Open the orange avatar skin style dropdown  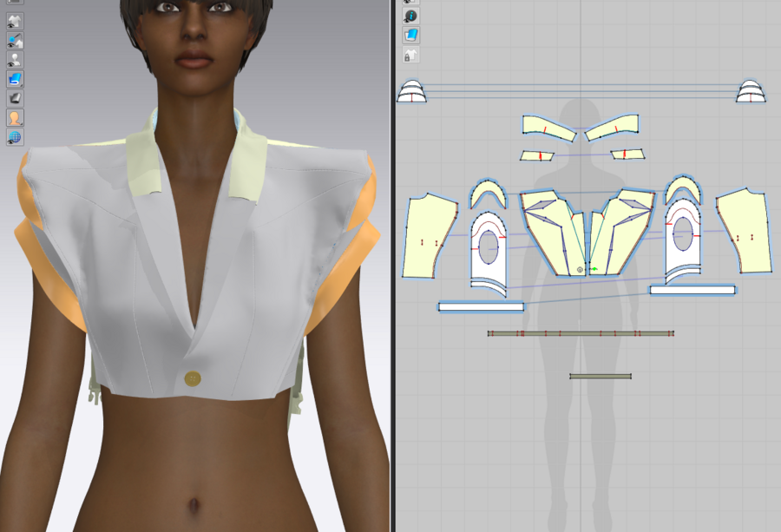(15, 118)
